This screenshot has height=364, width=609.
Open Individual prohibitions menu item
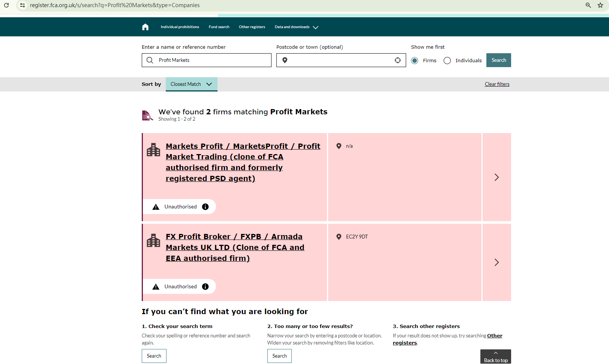point(180,27)
